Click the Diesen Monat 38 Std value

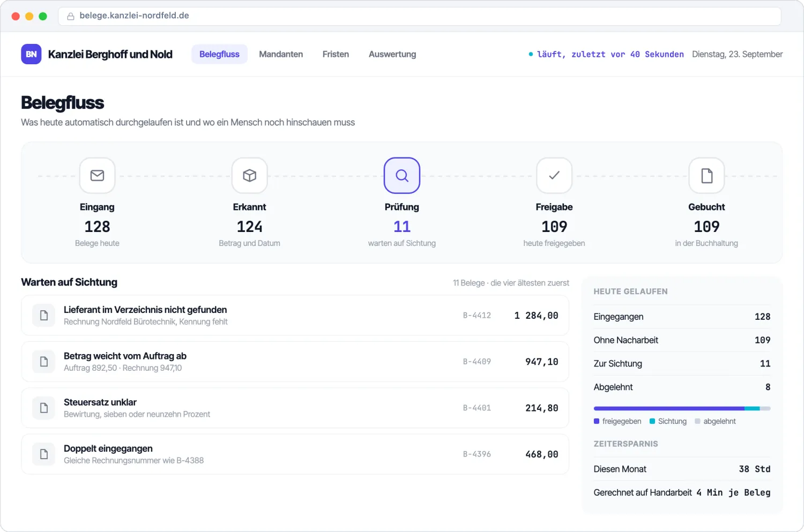coord(755,469)
